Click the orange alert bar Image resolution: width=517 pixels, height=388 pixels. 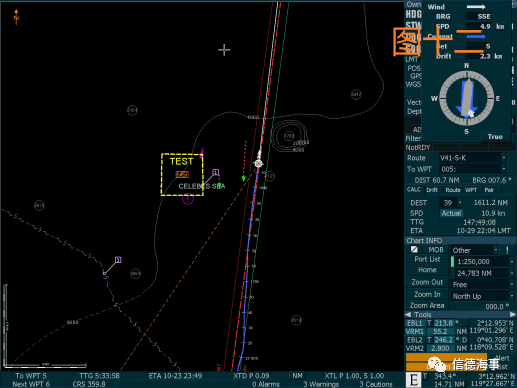pyautogui.click(x=446, y=362)
